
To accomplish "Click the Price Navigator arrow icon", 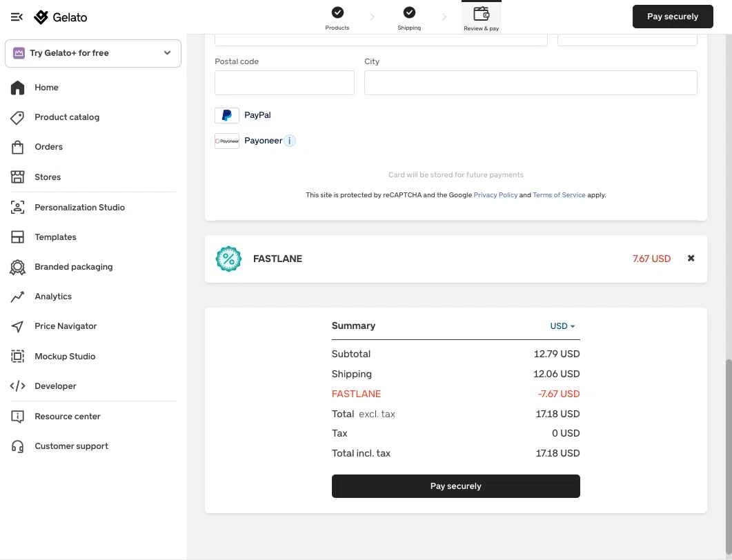I will (17, 326).
